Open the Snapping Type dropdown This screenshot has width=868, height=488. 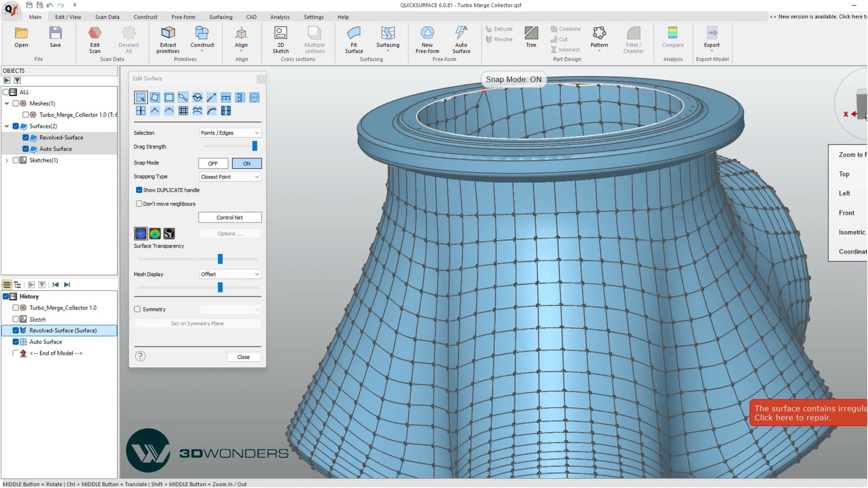[x=230, y=177]
